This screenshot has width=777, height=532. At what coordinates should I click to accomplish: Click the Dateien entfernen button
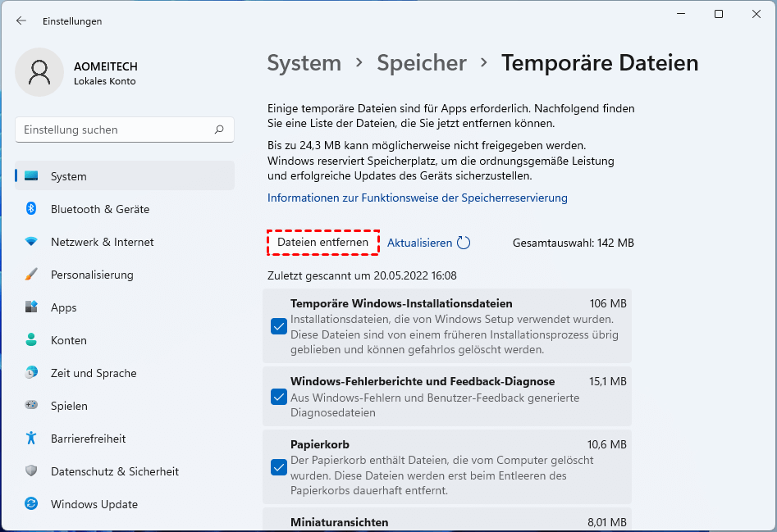coord(323,243)
